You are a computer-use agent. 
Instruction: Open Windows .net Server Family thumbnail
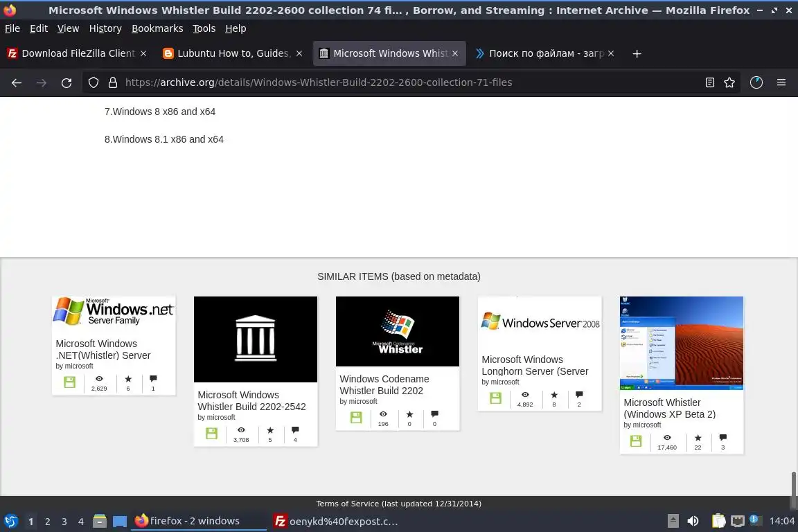pos(114,312)
